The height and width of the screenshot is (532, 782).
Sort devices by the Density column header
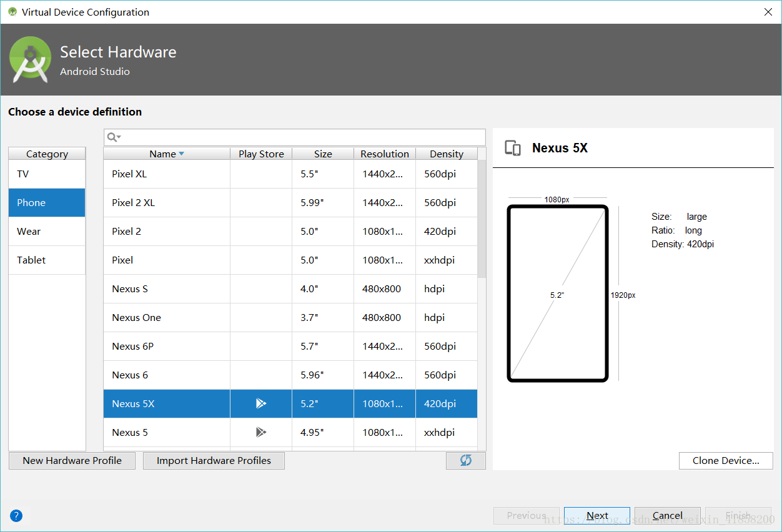447,154
